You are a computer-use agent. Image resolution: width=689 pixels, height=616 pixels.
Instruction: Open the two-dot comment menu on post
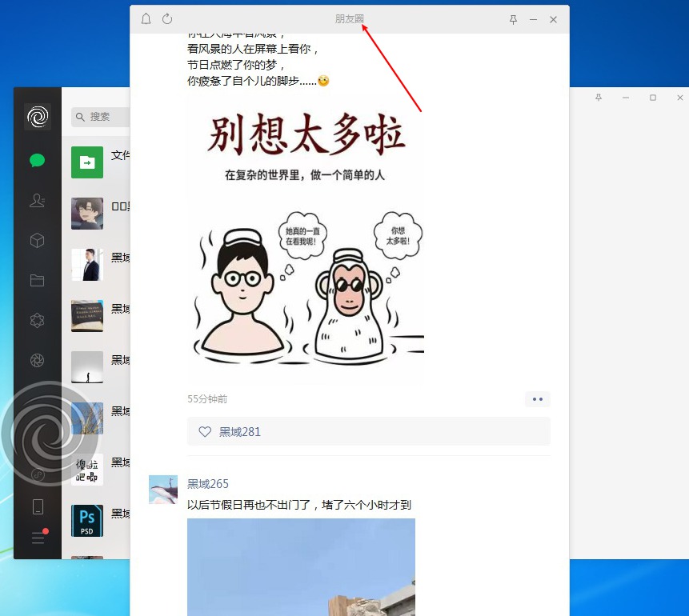pos(538,399)
